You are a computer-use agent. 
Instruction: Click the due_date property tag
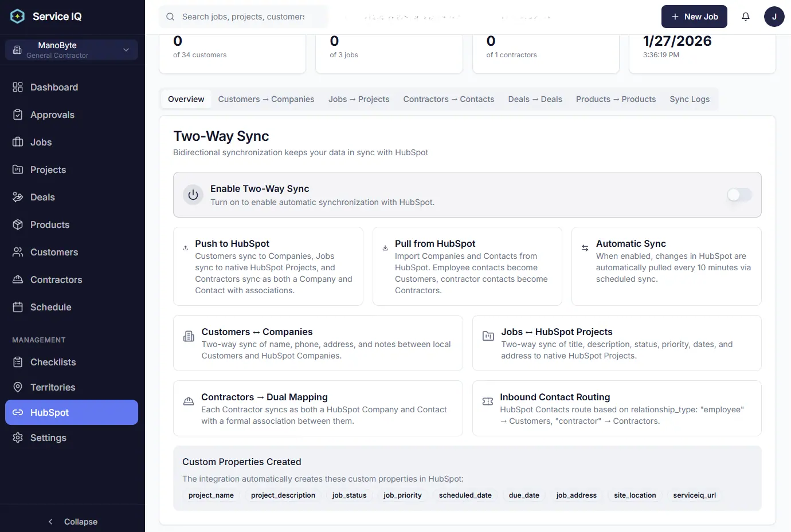(524, 495)
